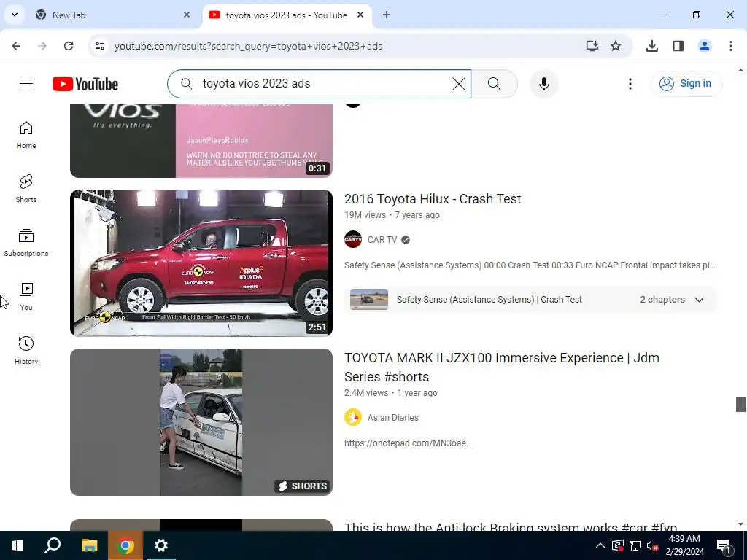Open TOYOTA MARK II JZX100 shorts thumbnail
The width and height of the screenshot is (747, 560).
coord(201,422)
